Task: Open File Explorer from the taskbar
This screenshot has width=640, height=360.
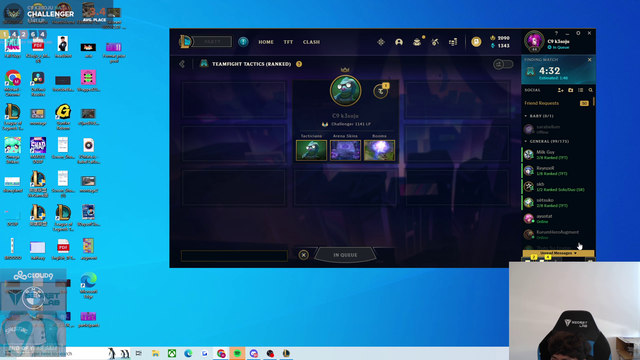Action: (x=156, y=353)
